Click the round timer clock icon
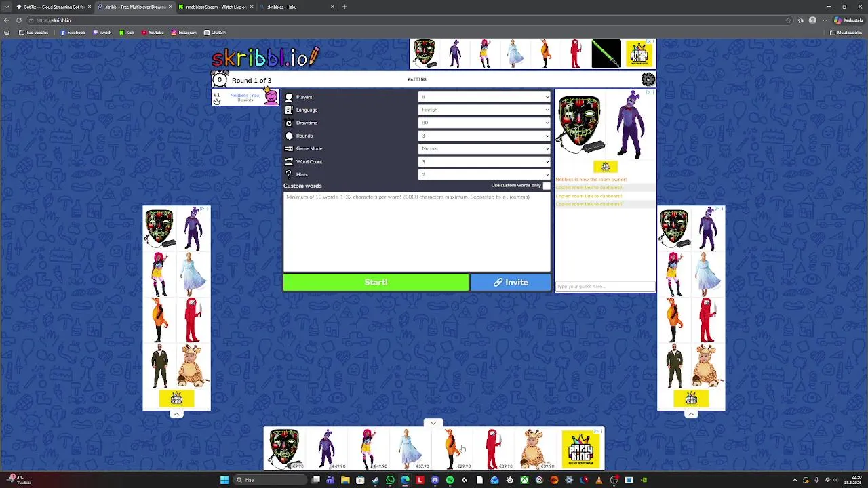Screen dimensions: 868x488 click(x=219, y=79)
